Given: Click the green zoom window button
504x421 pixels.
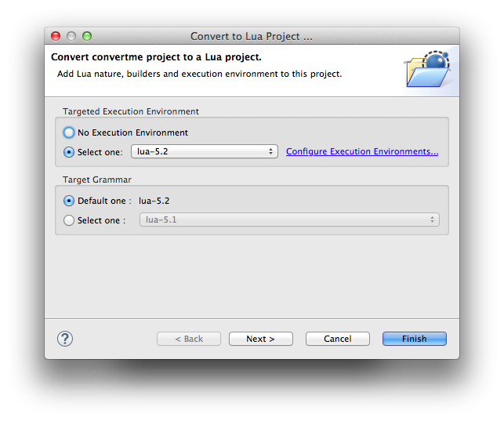Looking at the screenshot, I should 87,36.
